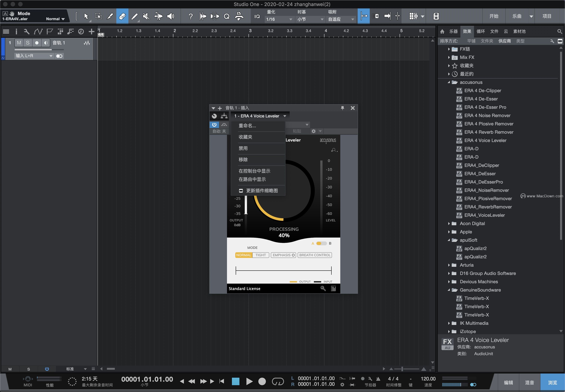Select the Eraser tool
This screenshot has height=392, width=565.
tap(122, 16)
